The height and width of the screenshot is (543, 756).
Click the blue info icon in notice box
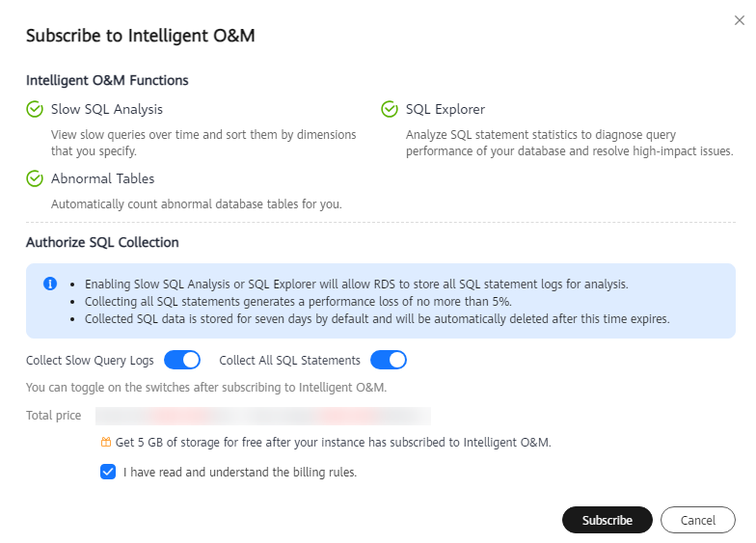(50, 284)
